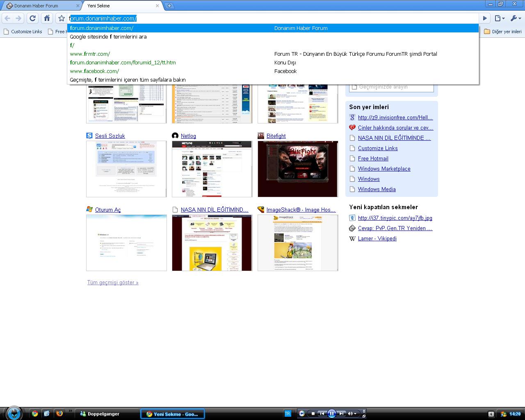Click the address bar URL field
The image size is (525, 420).
[274, 18]
